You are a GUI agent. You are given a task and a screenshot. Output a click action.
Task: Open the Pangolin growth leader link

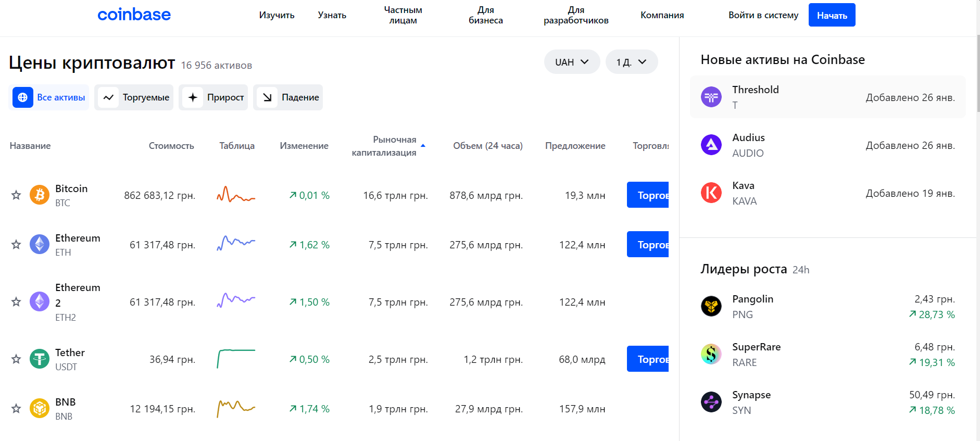pyautogui.click(x=828, y=306)
